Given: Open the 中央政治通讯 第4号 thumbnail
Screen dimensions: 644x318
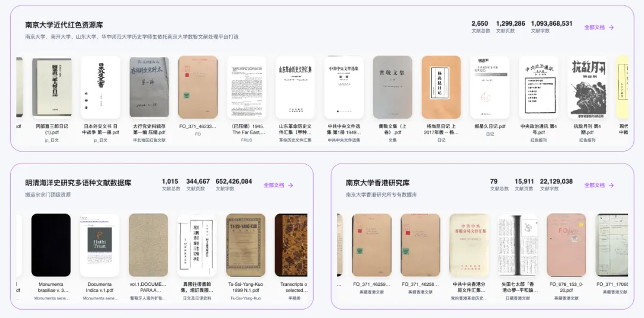Looking at the screenshot, I should [538, 88].
